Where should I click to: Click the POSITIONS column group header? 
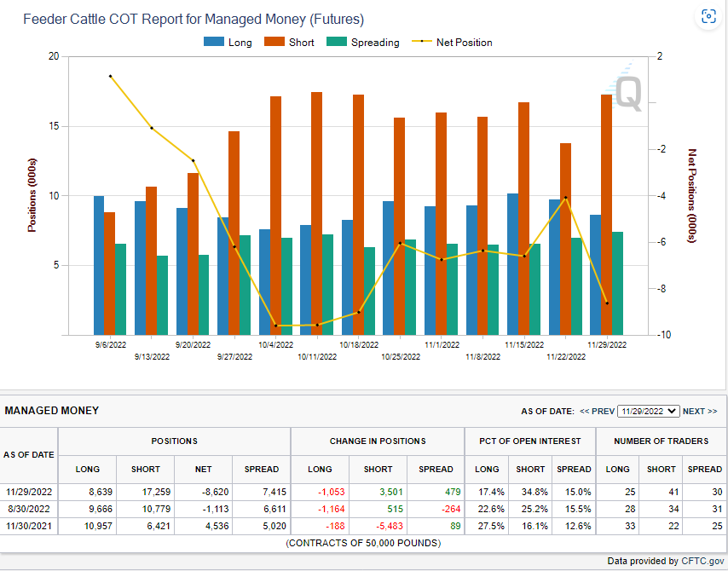[174, 441]
